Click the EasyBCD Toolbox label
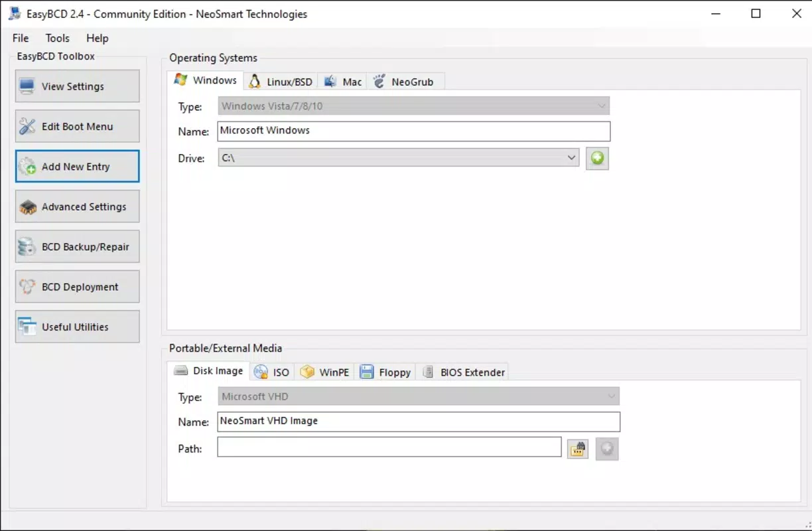The height and width of the screenshot is (531, 812). tap(56, 56)
